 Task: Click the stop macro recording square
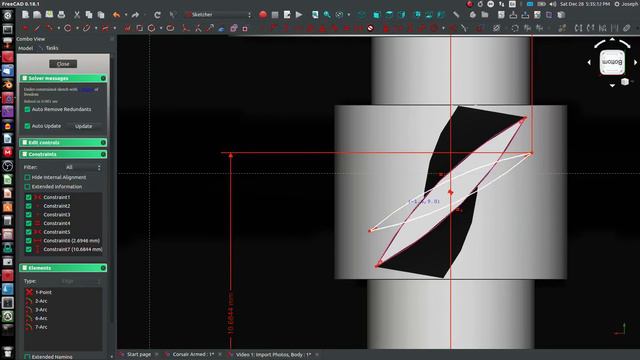[x=275, y=15]
